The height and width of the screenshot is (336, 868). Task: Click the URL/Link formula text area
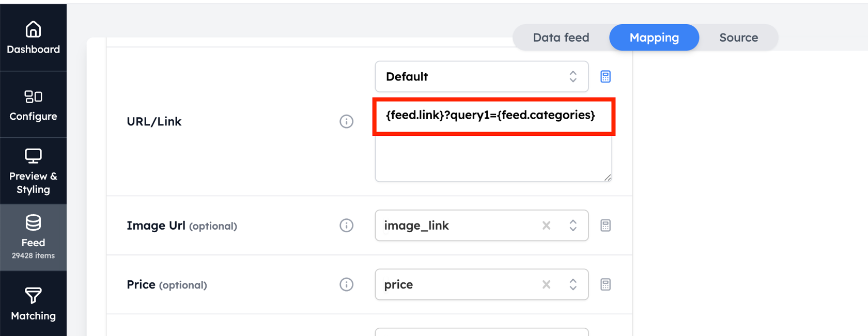point(493,140)
